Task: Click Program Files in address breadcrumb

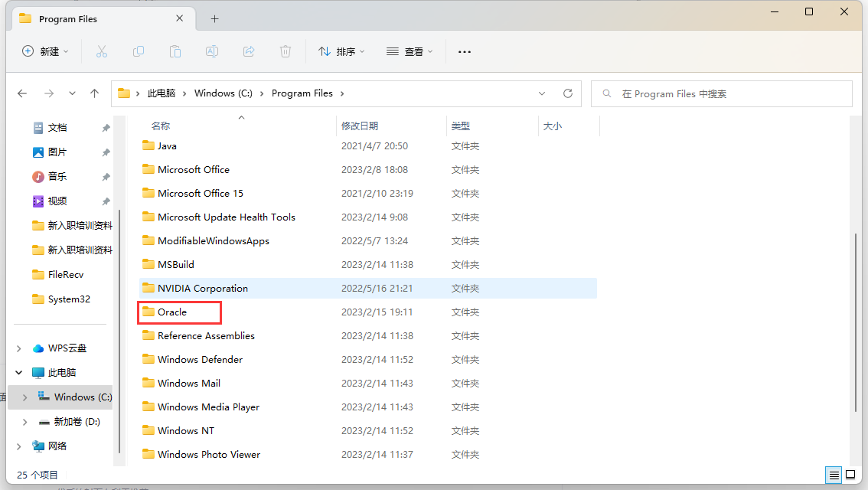Action: (x=302, y=93)
